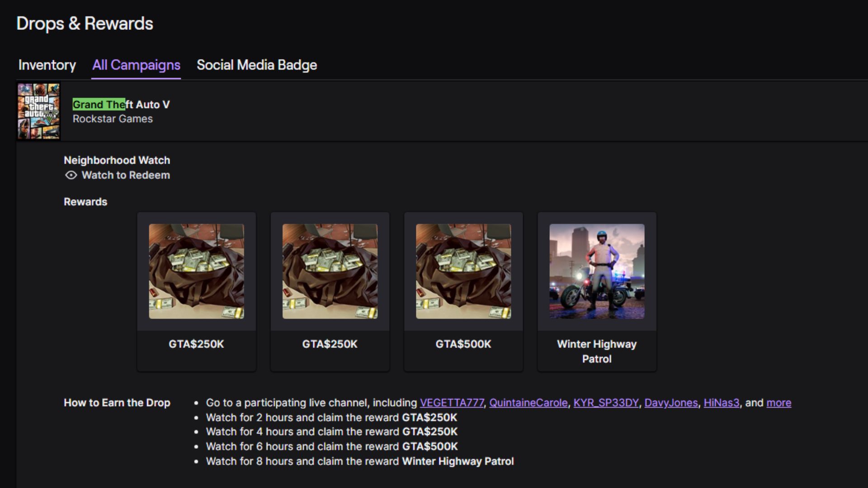The height and width of the screenshot is (488, 868).
Task: Open the VEGETTA777 channel link
Action: pos(452,403)
